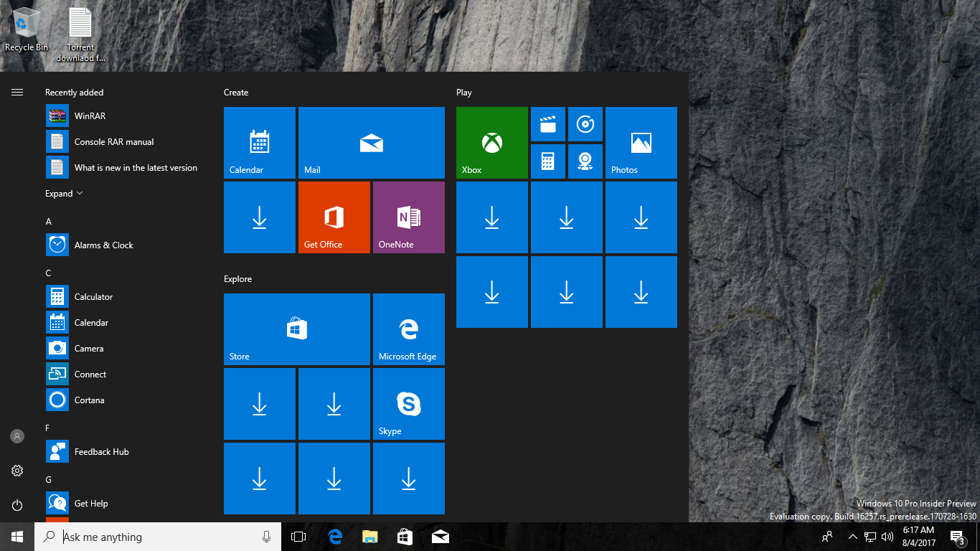Viewport: 980px width, 551px height.
Task: Click the downloading tile beside Get Office
Action: pyautogui.click(x=260, y=217)
